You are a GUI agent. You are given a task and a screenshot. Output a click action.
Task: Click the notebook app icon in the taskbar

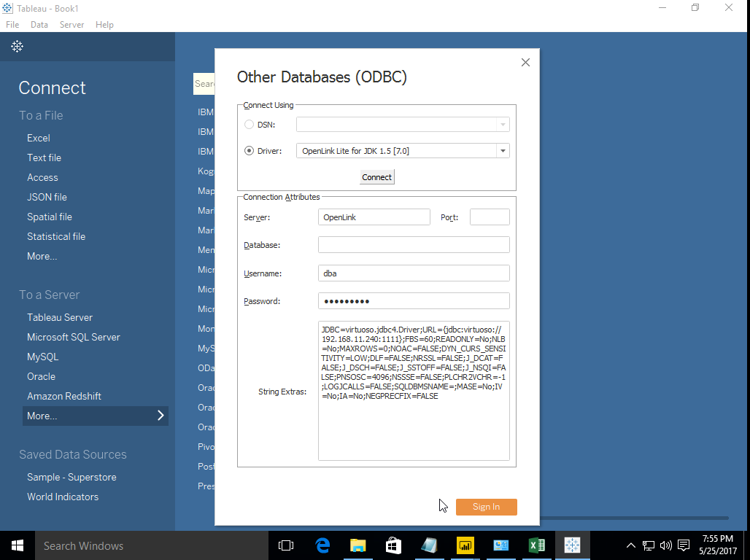tap(429, 545)
